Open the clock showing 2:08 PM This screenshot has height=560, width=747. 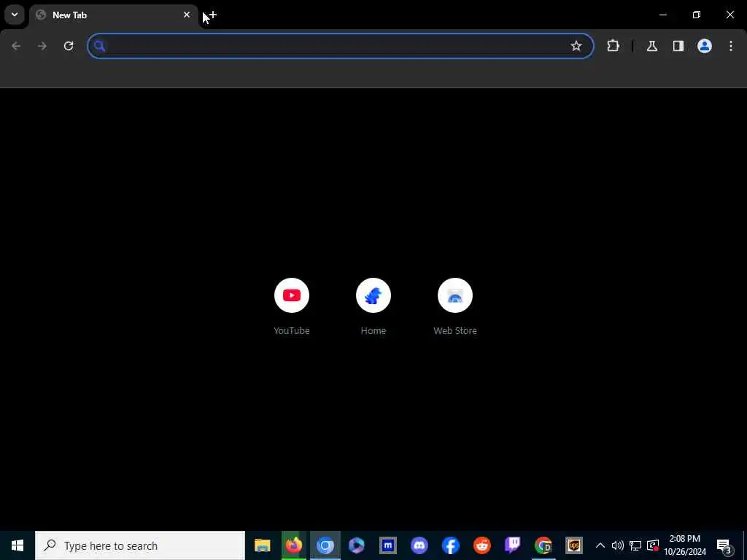click(x=685, y=545)
